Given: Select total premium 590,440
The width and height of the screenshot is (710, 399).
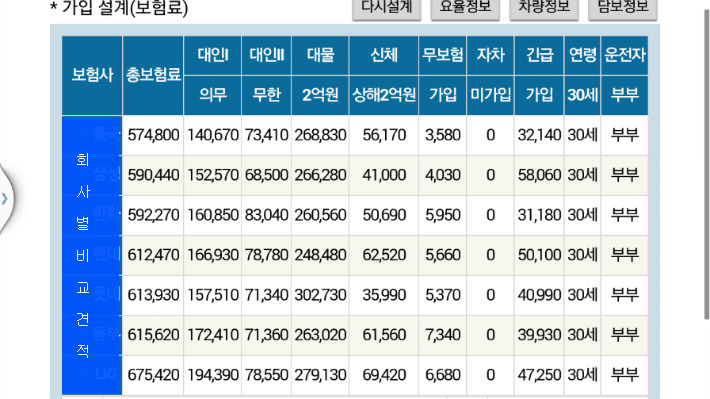Looking at the screenshot, I should point(153,175).
